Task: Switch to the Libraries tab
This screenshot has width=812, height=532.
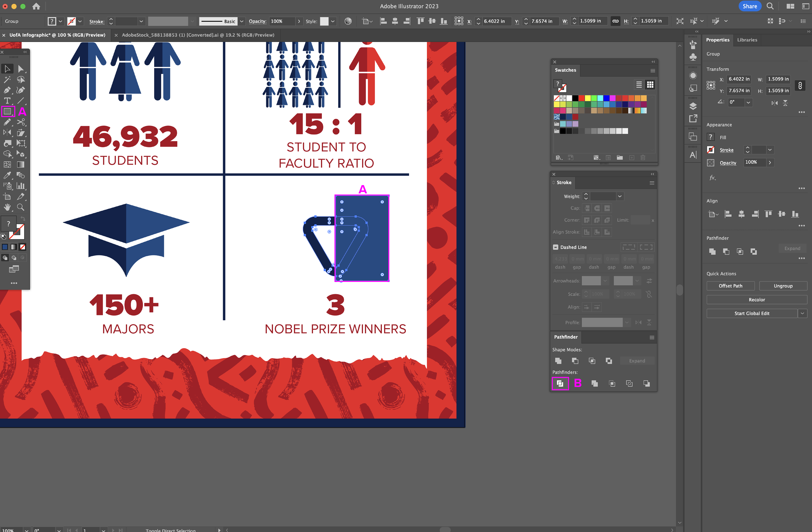Action: pyautogui.click(x=747, y=40)
